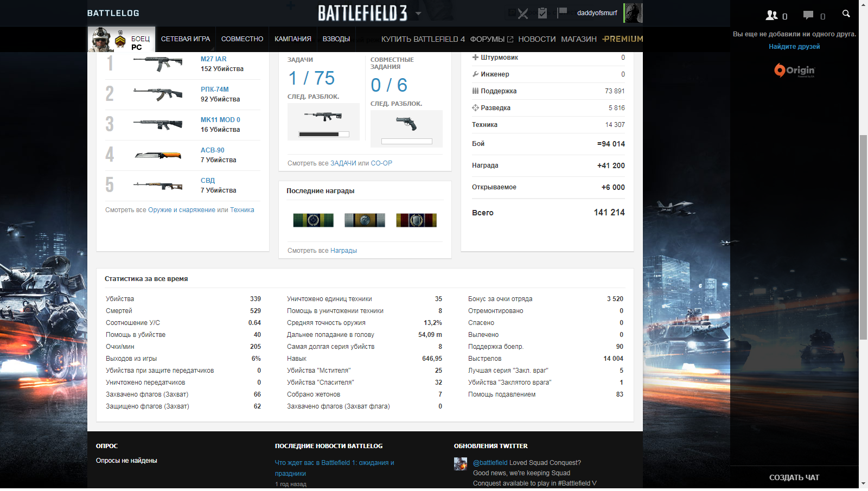Open the chat messages icon

click(x=808, y=15)
